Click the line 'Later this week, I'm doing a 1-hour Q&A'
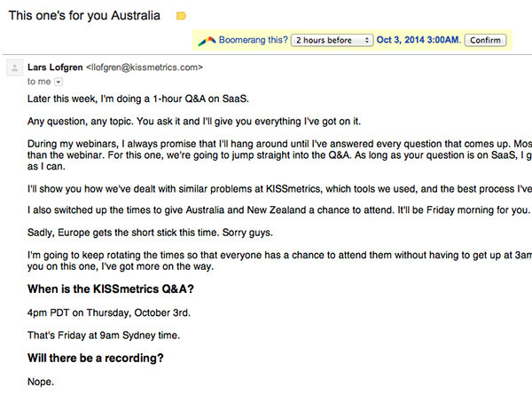Viewport: 532px width, 395px height. (138, 99)
